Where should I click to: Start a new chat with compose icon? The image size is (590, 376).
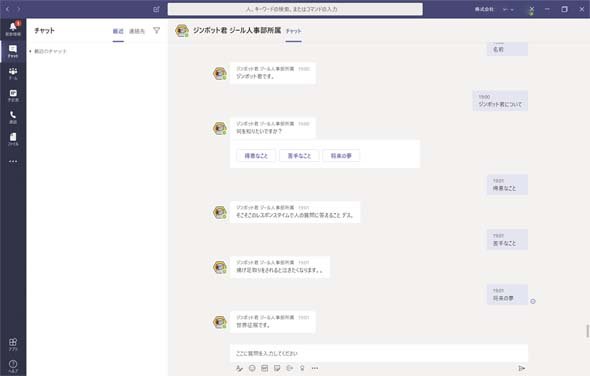pyautogui.click(x=157, y=9)
